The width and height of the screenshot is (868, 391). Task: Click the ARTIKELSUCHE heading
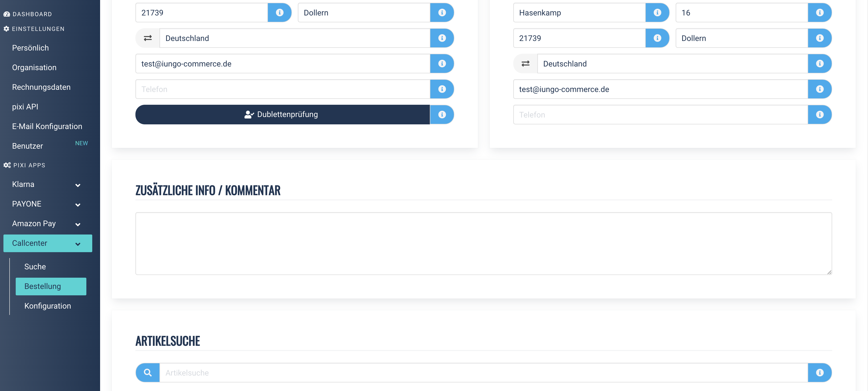(x=168, y=341)
